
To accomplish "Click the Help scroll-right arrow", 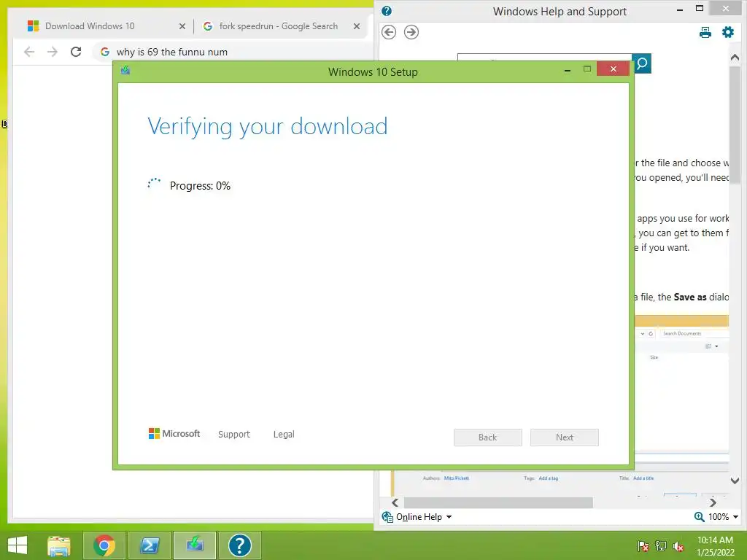I will click(713, 502).
